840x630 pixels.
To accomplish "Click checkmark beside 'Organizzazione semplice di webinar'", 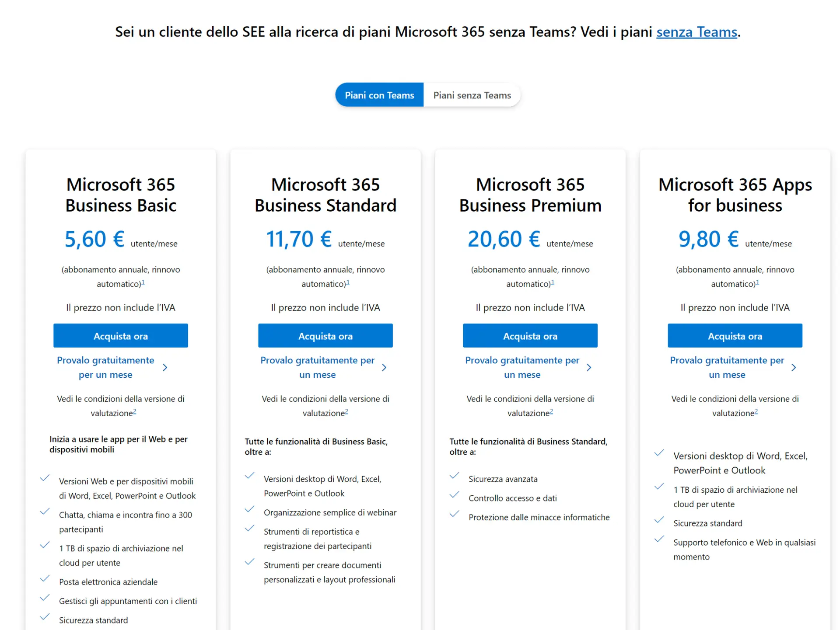I will [x=250, y=509].
